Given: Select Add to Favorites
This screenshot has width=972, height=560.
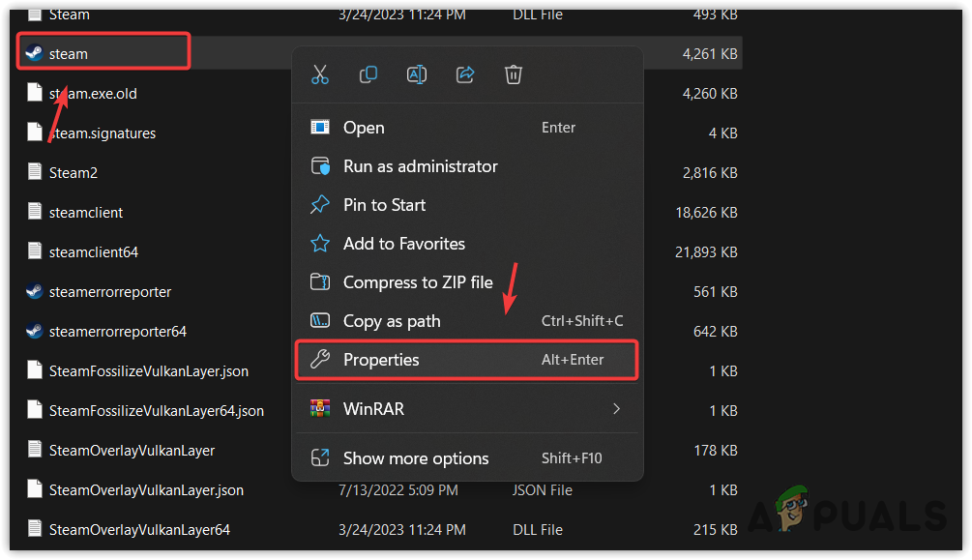Looking at the screenshot, I should click(467, 244).
